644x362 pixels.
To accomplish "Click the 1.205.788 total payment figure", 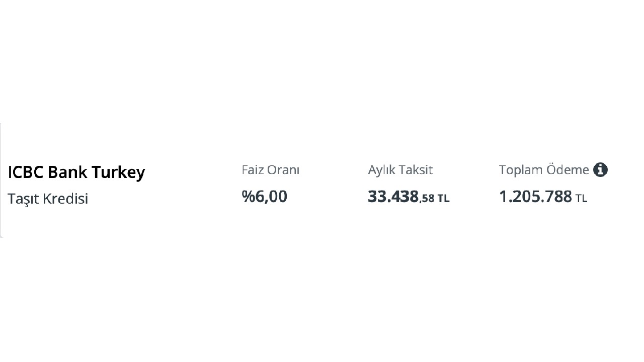I will (x=535, y=196).
